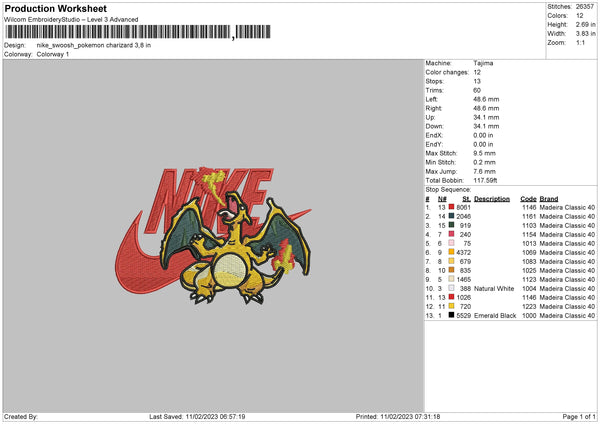Click the 'N#' column header
600x424 pixels.
click(442, 199)
